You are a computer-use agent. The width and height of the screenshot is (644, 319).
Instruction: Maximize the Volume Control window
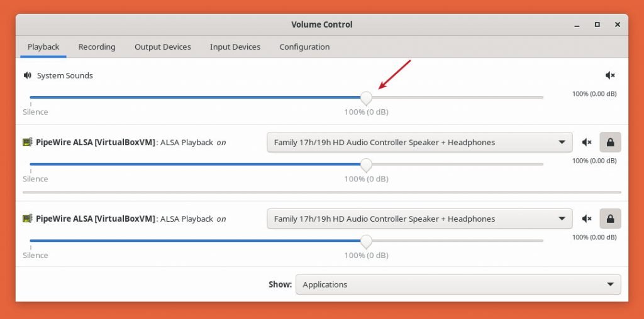pos(597,24)
